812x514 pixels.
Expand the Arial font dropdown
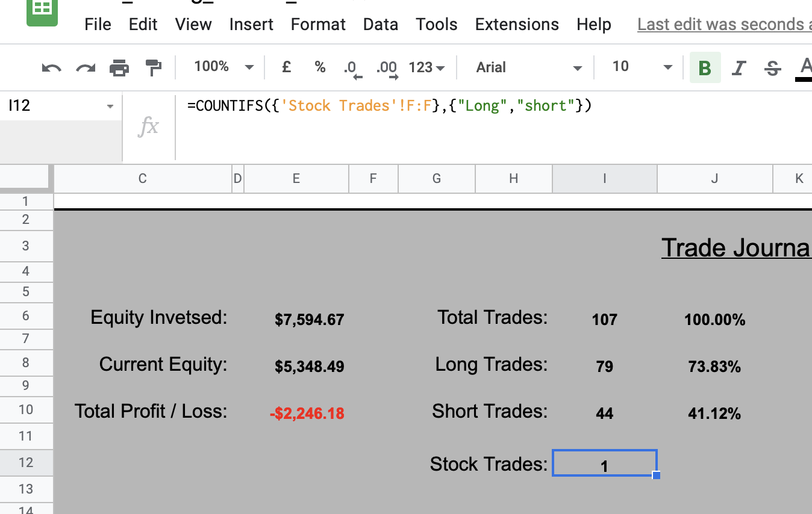[528, 67]
